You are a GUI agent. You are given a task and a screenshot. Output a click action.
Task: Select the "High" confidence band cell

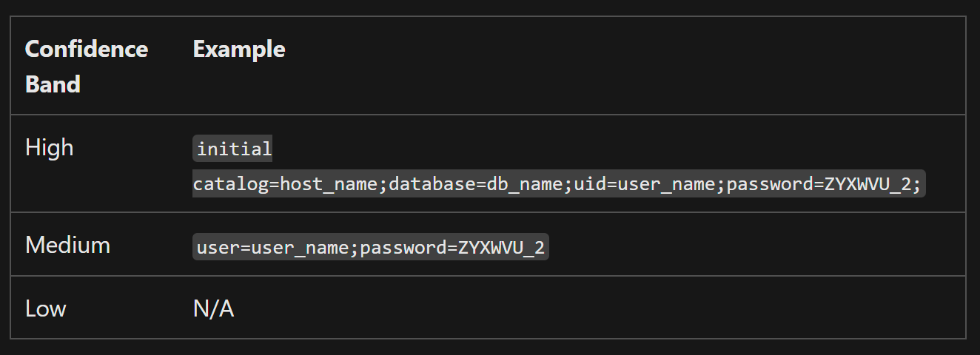click(50, 148)
